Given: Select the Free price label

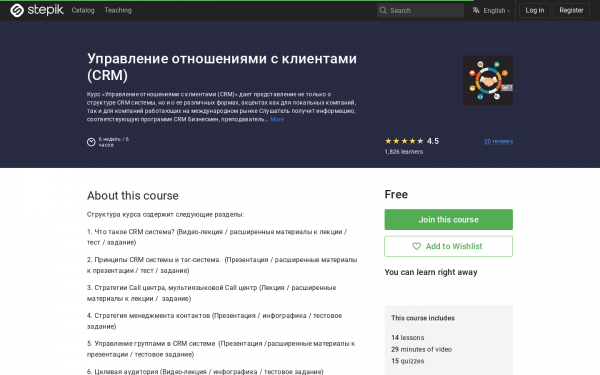Looking at the screenshot, I should click(396, 194).
